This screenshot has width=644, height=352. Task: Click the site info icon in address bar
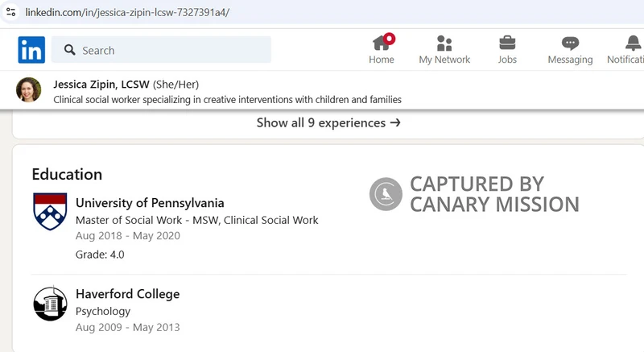tap(11, 12)
